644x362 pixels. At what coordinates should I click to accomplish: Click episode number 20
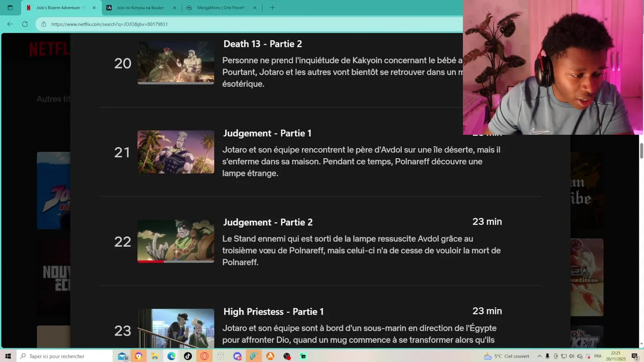123,63
